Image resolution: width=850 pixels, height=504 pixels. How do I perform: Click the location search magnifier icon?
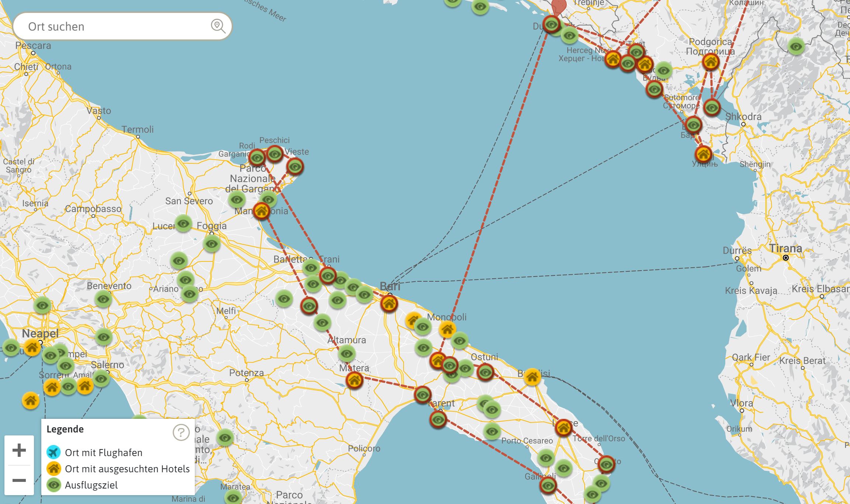coord(218,26)
